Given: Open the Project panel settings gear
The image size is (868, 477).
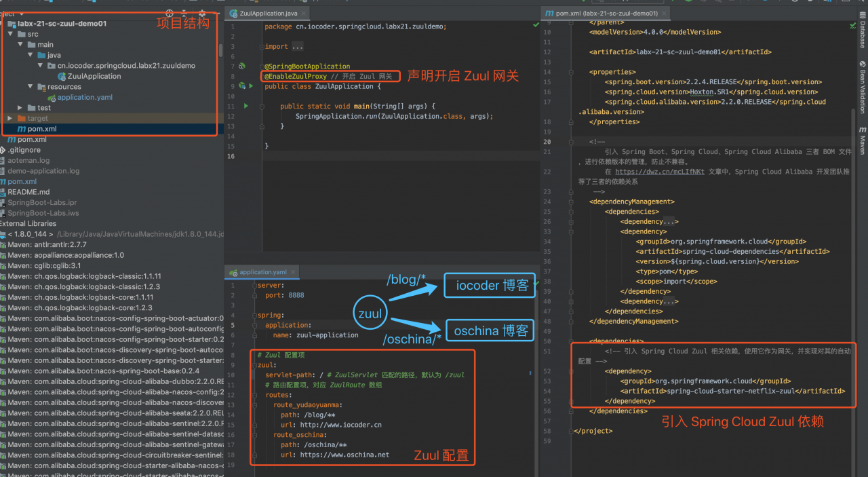Looking at the screenshot, I should tap(202, 14).
